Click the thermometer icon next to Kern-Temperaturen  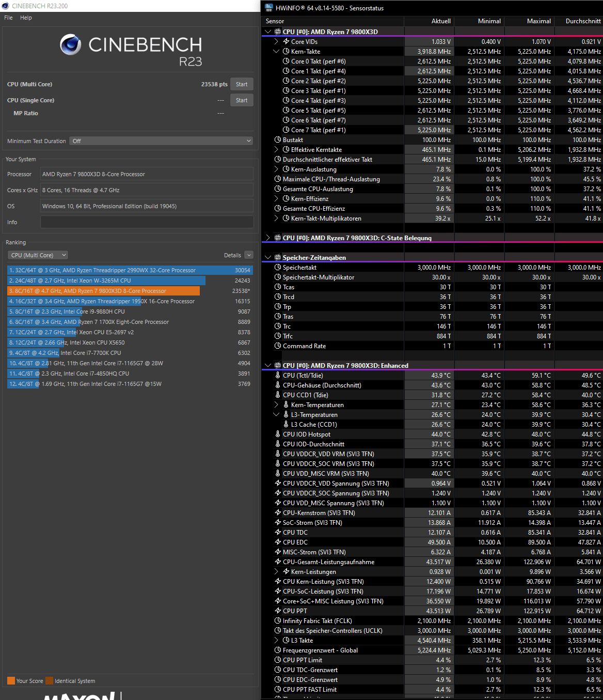[x=286, y=405]
